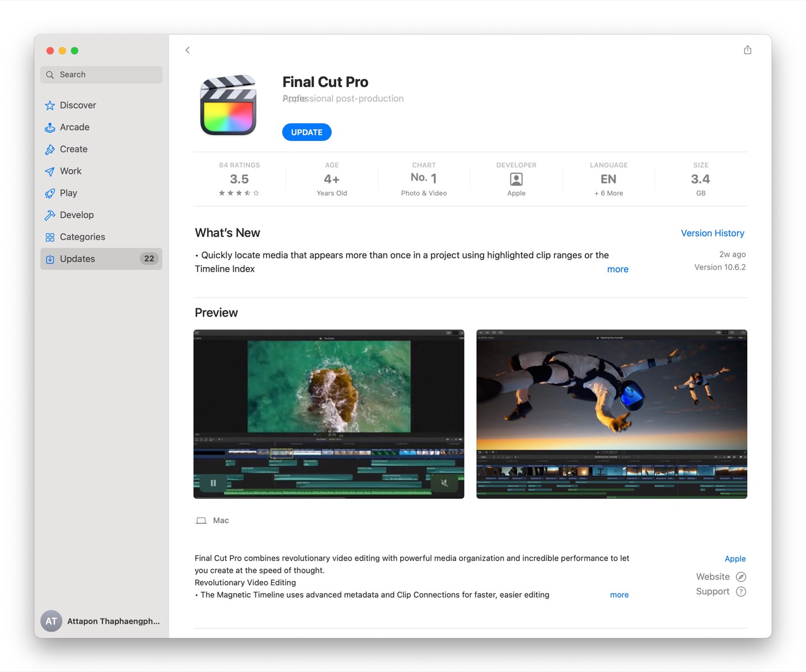806x672 pixels.
Task: Select the Work paper plane icon
Action: [x=50, y=171]
